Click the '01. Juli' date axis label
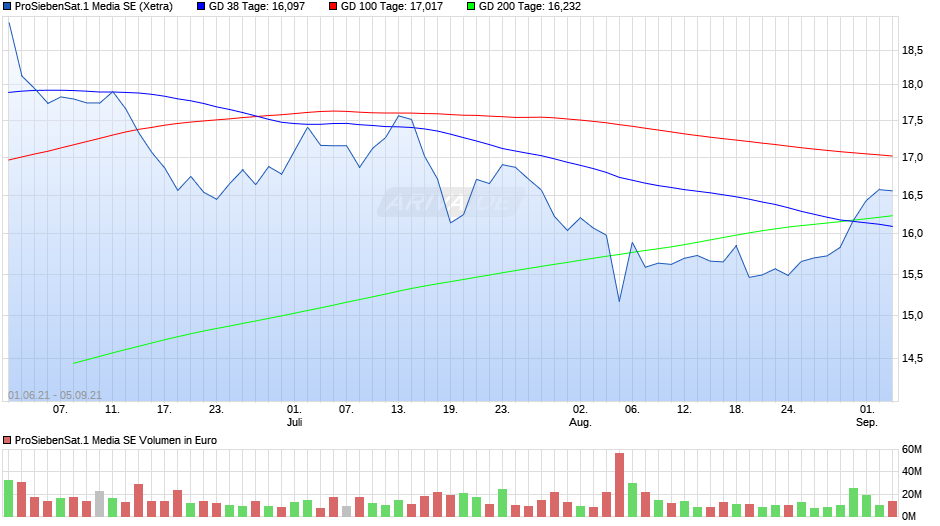 [x=294, y=416]
